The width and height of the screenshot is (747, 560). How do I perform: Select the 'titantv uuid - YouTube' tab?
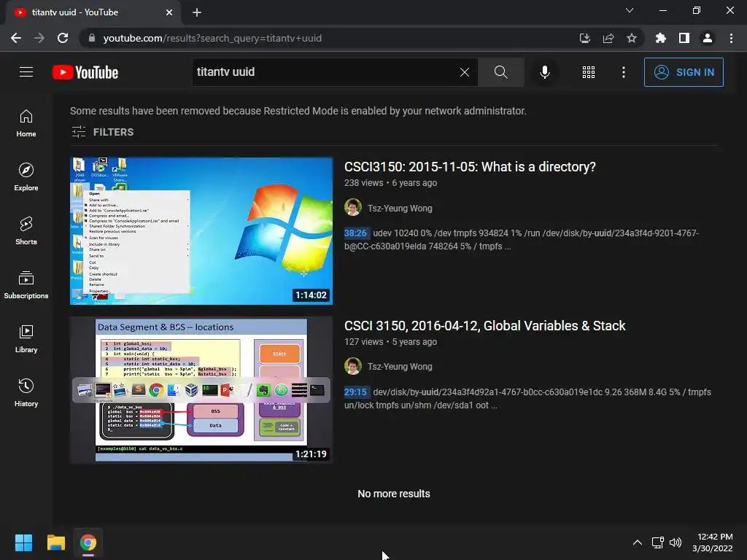93,13
